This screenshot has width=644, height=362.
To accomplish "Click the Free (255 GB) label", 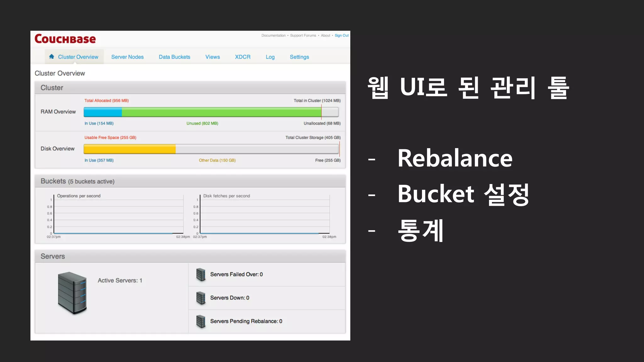I will coord(328,160).
